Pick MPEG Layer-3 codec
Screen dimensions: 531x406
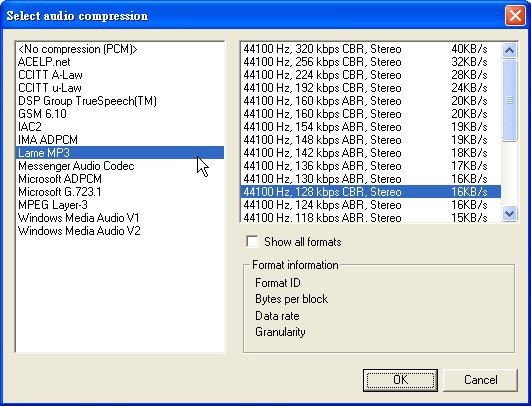(x=120, y=205)
